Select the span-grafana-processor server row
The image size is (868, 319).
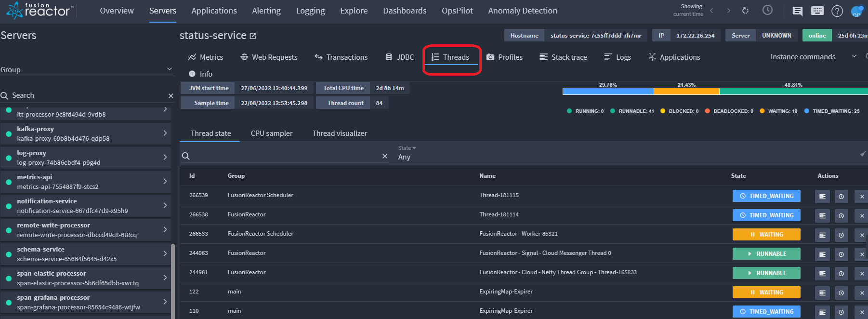click(x=86, y=302)
